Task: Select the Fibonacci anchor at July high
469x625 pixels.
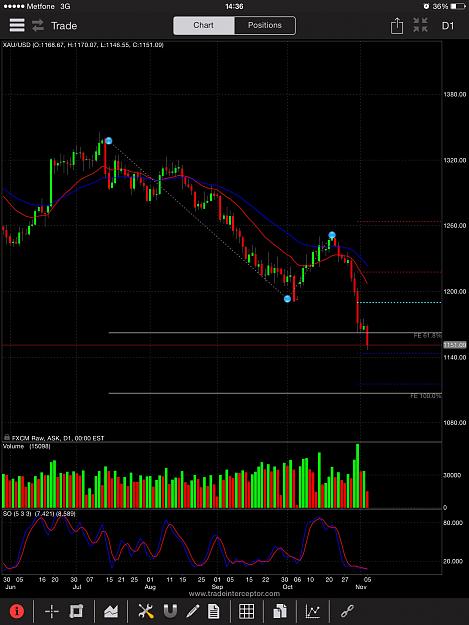Action: [108, 141]
